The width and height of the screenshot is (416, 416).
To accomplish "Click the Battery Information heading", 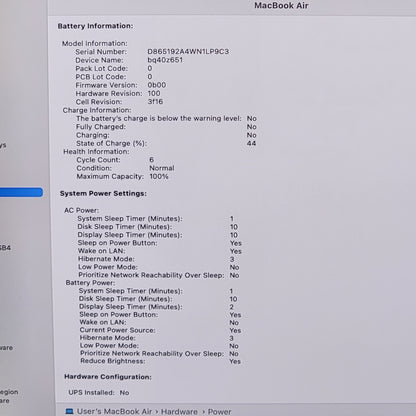I will 95,26.
